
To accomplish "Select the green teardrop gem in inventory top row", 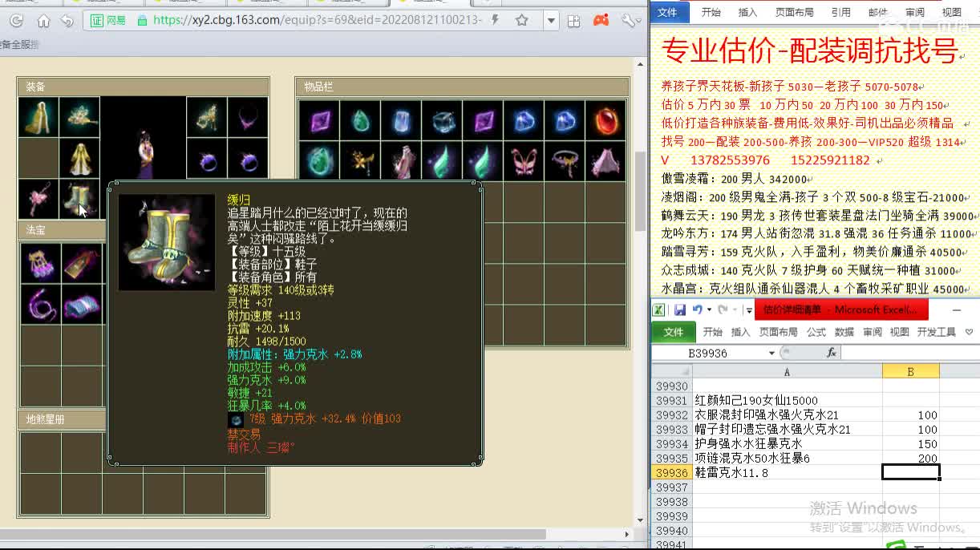I will [x=360, y=120].
